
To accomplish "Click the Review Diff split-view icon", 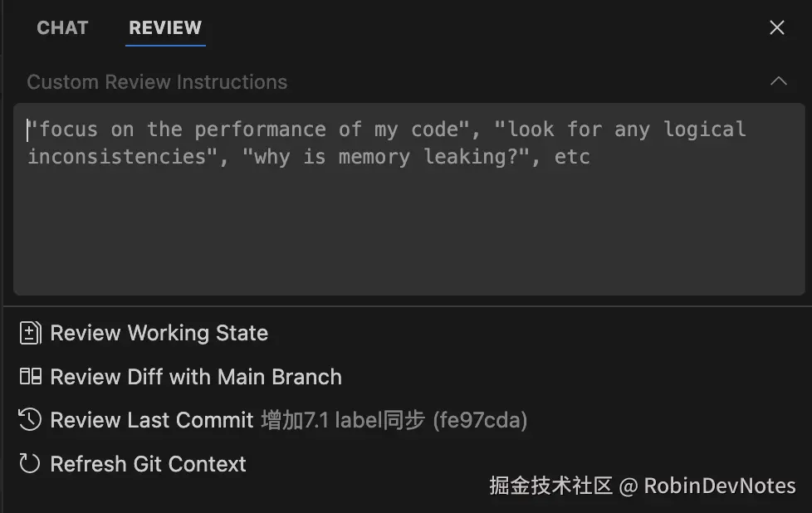I will [30, 376].
